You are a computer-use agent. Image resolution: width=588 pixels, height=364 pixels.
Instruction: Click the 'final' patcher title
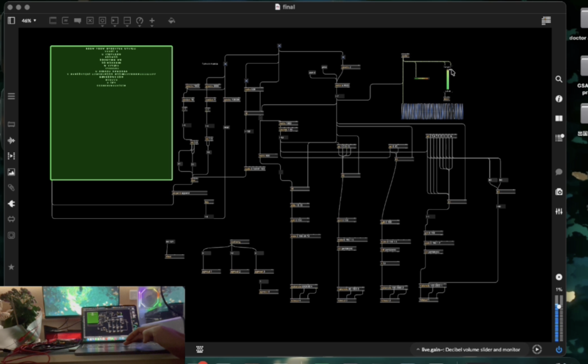288,7
